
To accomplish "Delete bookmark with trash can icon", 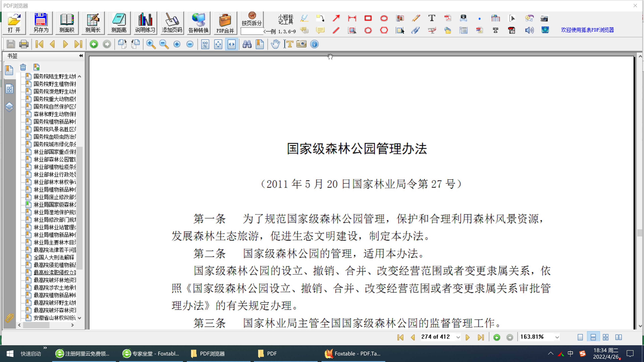I will [23, 67].
